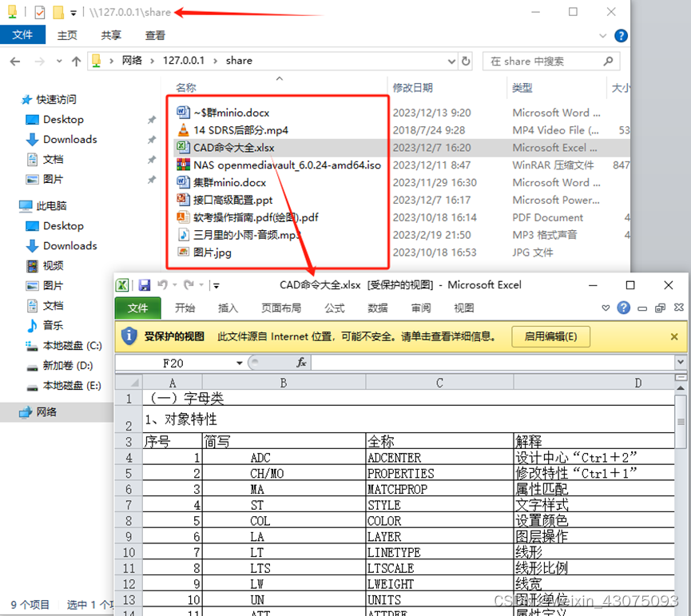Sort files by 名称 column header
Screen dimensions: 691x616
(186, 88)
